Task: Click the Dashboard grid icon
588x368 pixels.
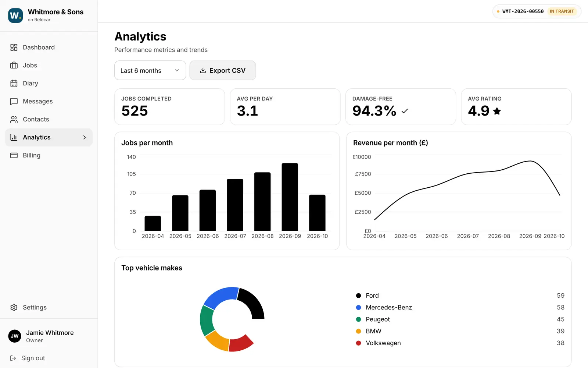Action: point(14,47)
